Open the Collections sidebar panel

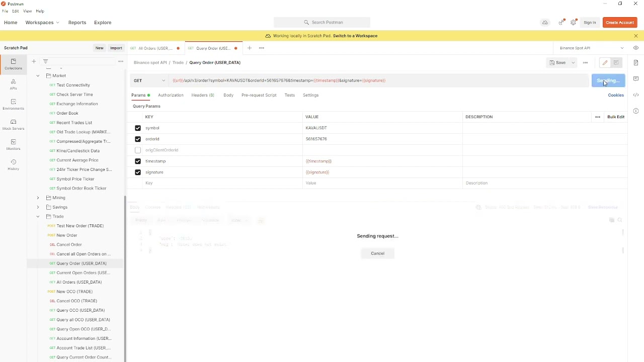tap(13, 64)
